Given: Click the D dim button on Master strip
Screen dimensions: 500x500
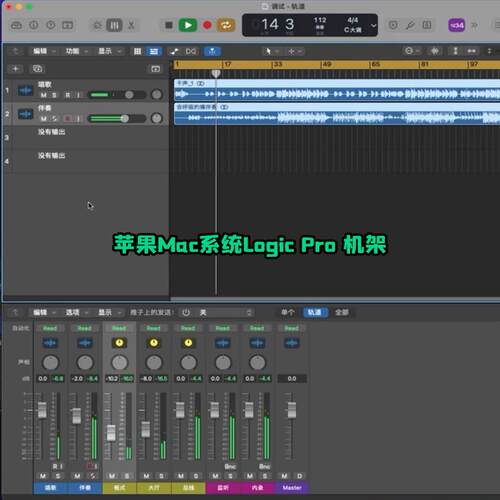Looking at the screenshot, I should (x=299, y=476).
